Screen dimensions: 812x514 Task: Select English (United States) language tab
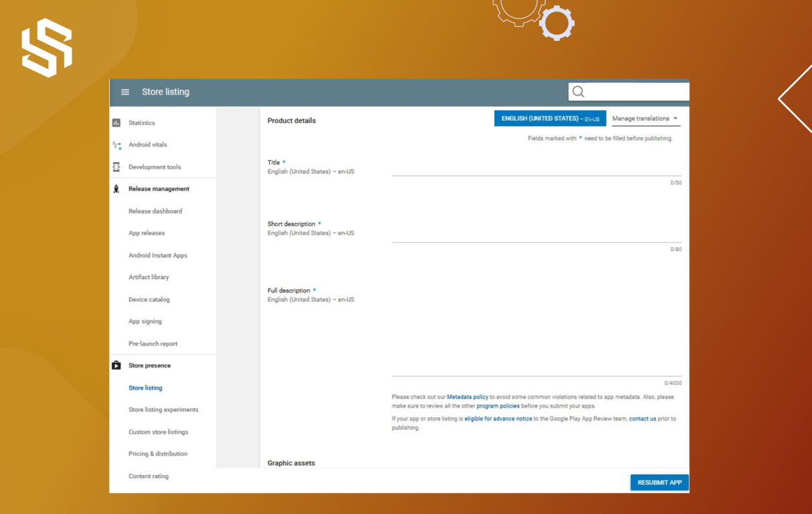(x=550, y=118)
